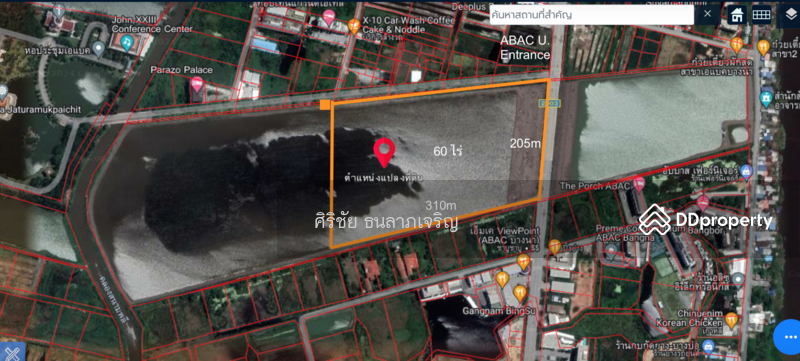
Task: Click the The Porch ABAC hotel marker
Action: 639,184
